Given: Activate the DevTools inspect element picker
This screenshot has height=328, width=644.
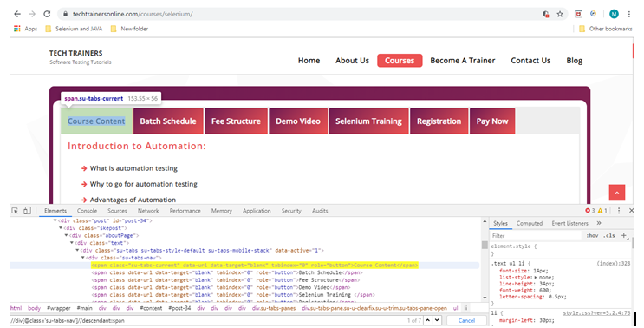Looking at the screenshot, I should coord(15,211).
